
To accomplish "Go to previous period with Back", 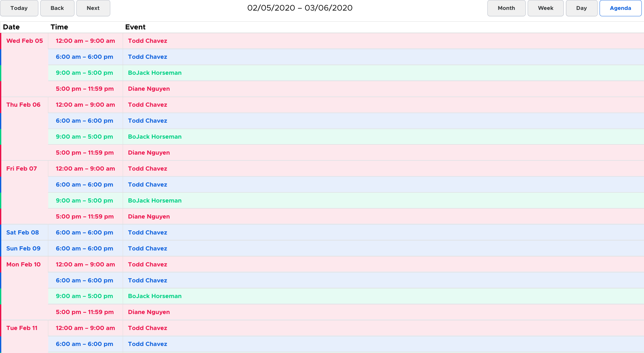I will [x=57, y=8].
